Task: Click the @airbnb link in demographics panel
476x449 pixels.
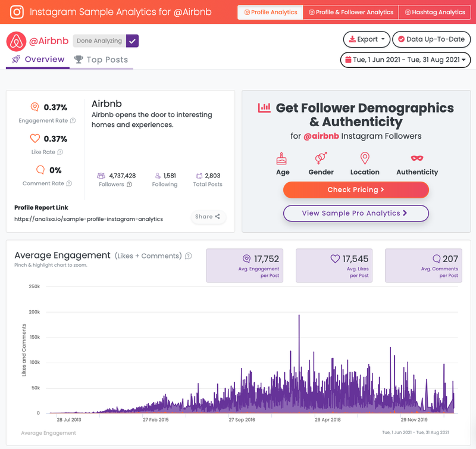Action: coord(321,136)
